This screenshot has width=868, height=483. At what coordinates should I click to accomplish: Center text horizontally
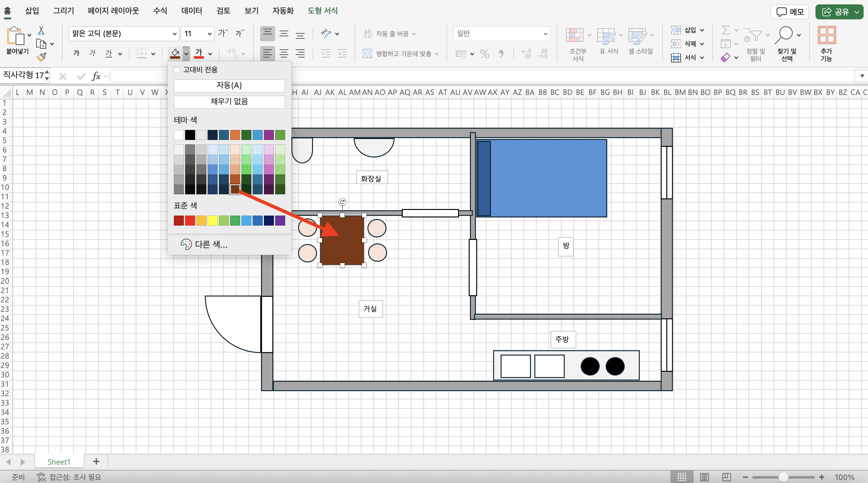point(284,53)
